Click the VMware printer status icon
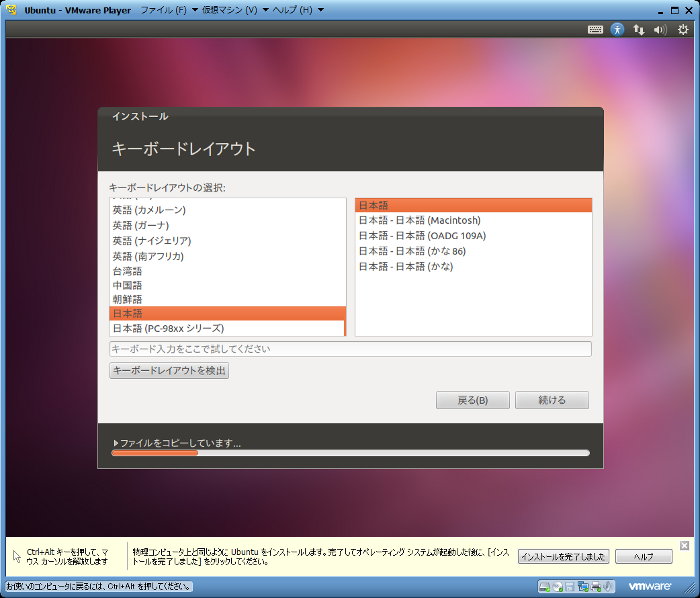 coord(596,586)
